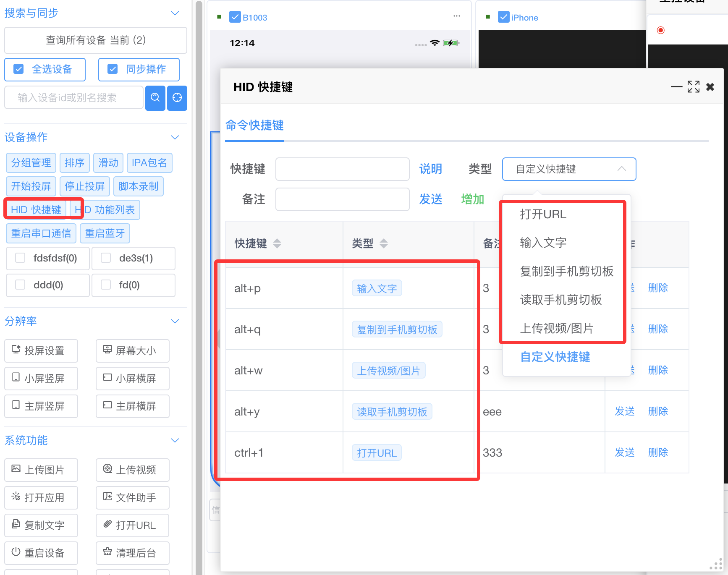Delete the ctrl+1 shortcut row
Image resolution: width=728 pixels, height=575 pixels.
click(657, 452)
